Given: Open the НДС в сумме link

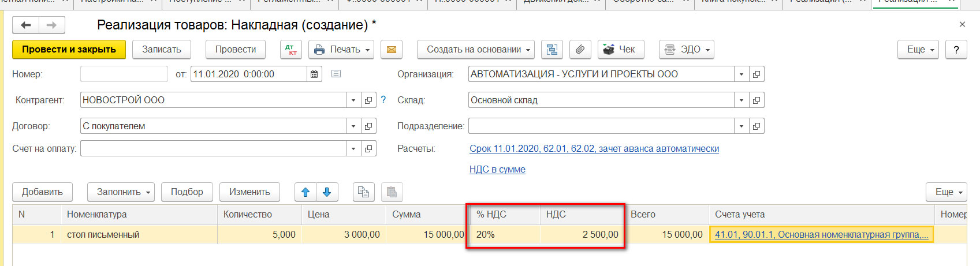Looking at the screenshot, I should click(x=497, y=169).
